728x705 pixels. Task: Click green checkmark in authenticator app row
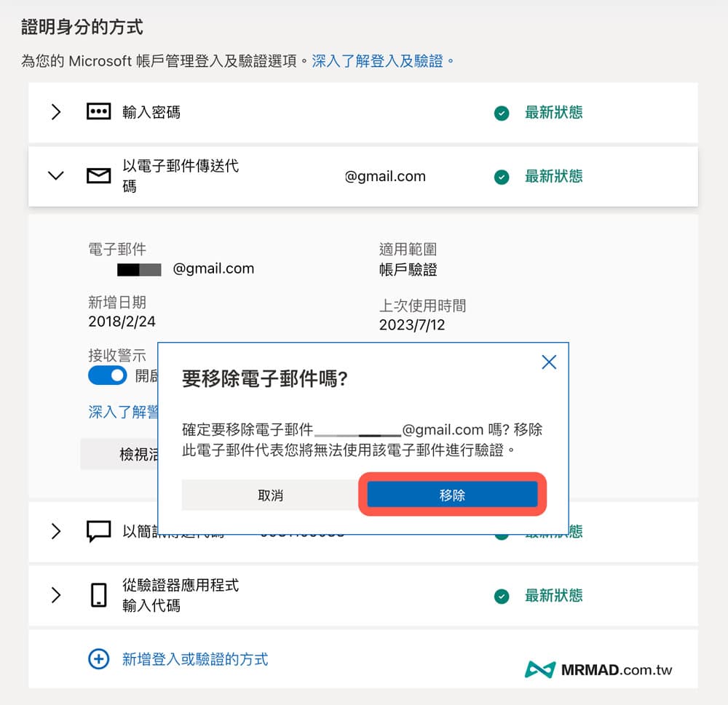(502, 596)
